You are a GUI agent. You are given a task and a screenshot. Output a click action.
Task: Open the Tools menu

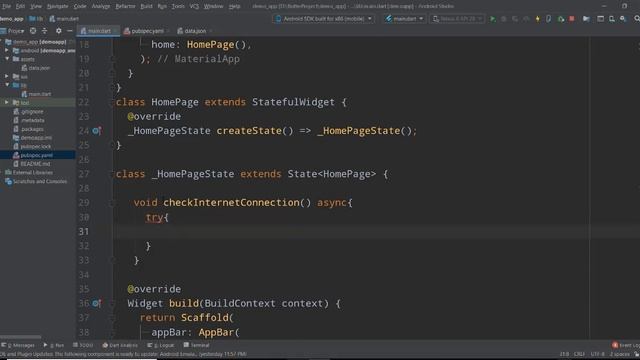178,7
